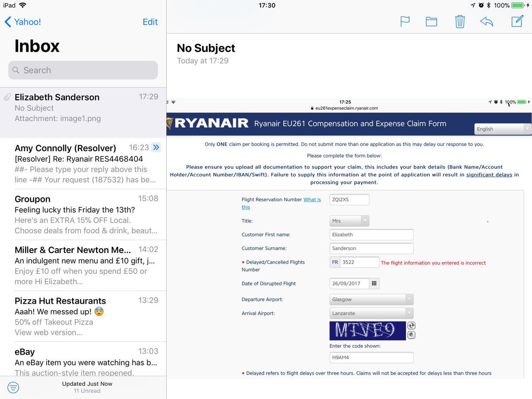Tap the Flag message icon
This screenshot has height=399, width=532.
tap(405, 21)
